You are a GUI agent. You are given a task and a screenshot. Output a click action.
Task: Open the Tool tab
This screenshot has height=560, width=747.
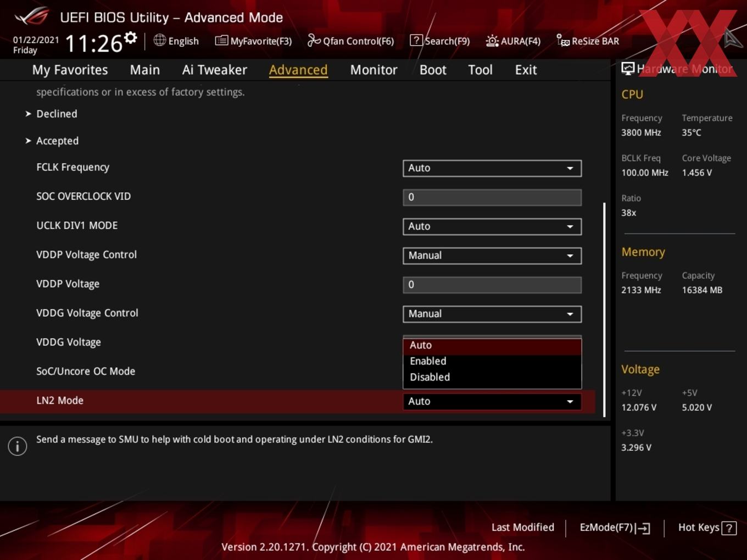(480, 70)
